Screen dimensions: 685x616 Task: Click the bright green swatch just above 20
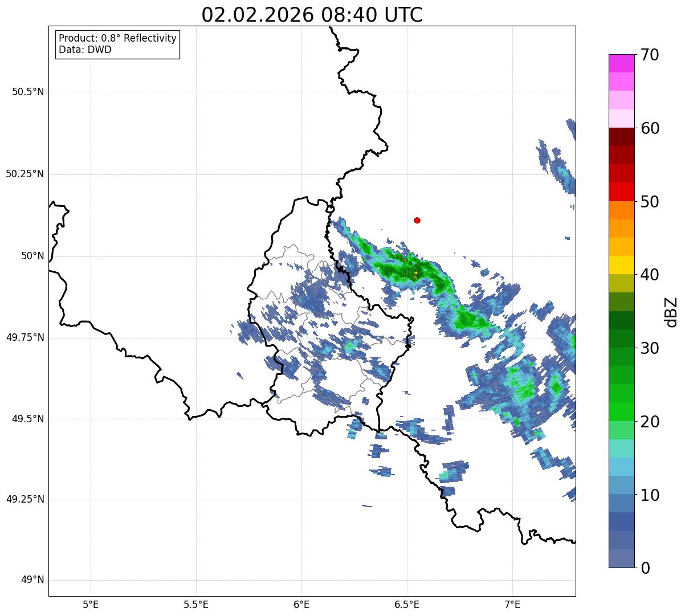[621, 412]
